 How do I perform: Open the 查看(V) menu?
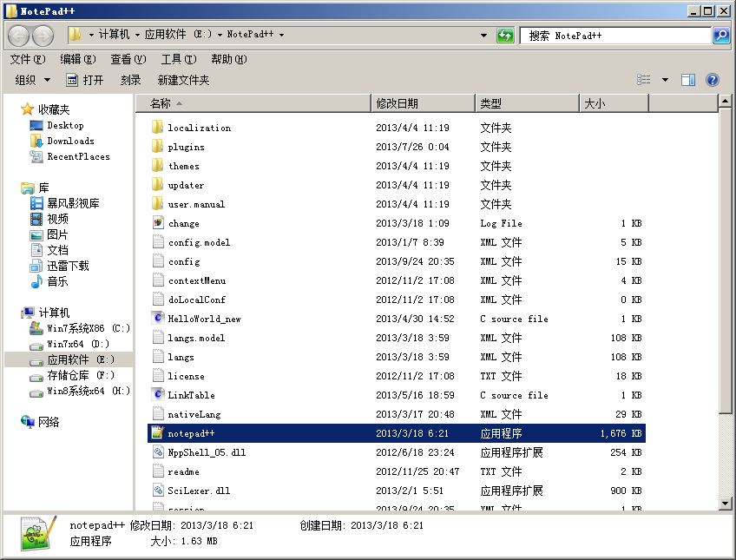(128, 59)
